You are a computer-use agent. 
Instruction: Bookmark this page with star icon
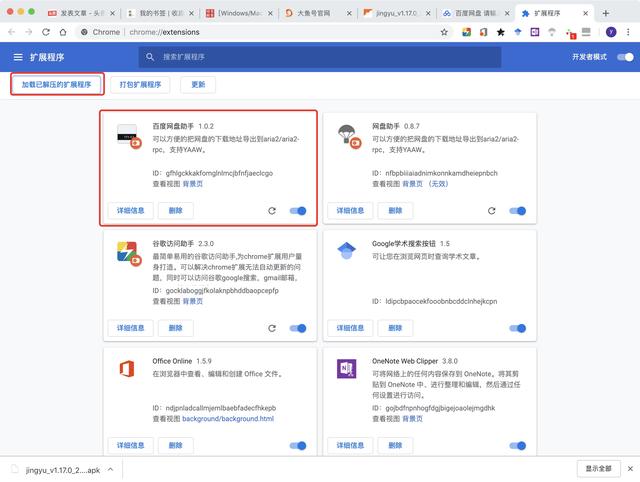tap(444, 32)
